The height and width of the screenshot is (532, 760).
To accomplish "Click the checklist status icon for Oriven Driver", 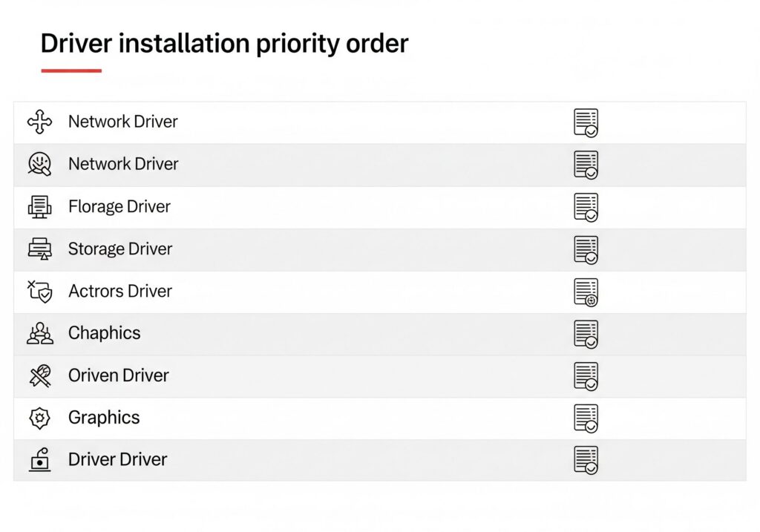I will tap(586, 376).
